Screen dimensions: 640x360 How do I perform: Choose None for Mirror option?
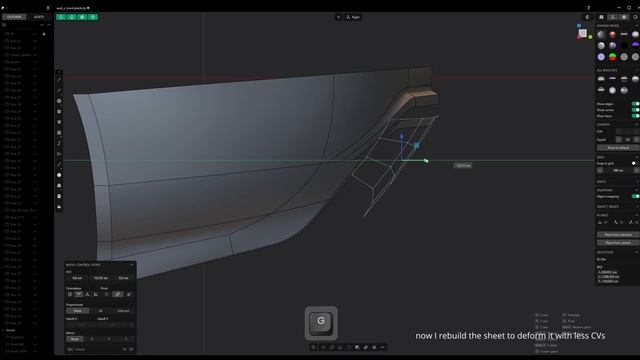pyautogui.click(x=75, y=339)
